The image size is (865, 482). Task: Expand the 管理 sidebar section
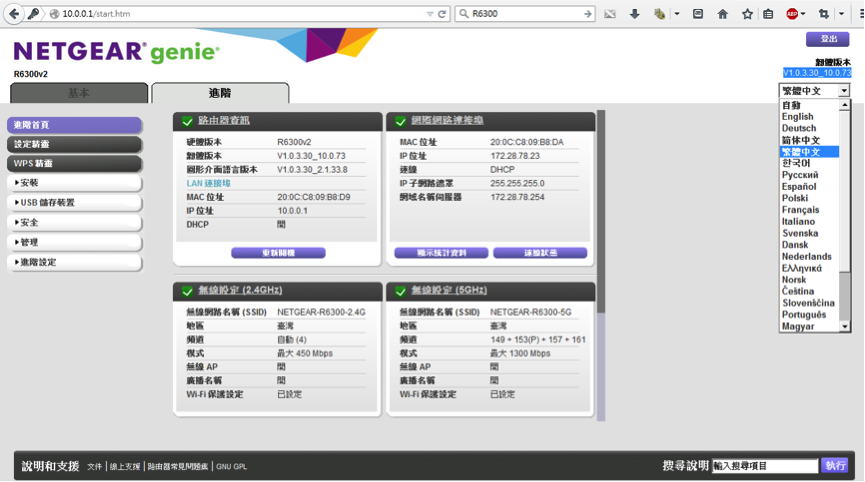point(74,243)
